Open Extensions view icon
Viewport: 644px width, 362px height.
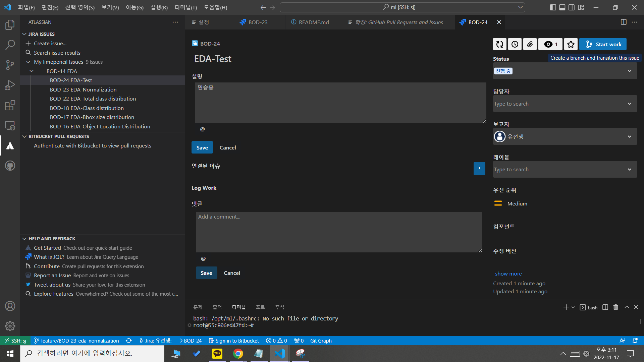click(x=10, y=105)
